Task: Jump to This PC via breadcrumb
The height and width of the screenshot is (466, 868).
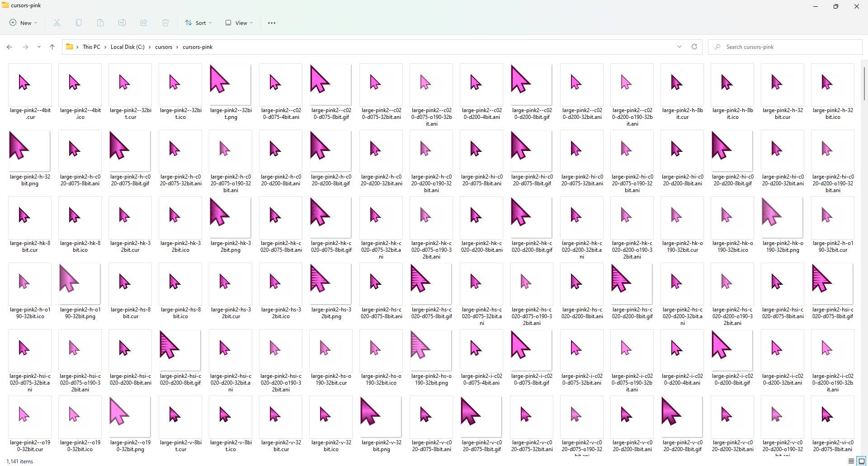Action: tap(91, 47)
